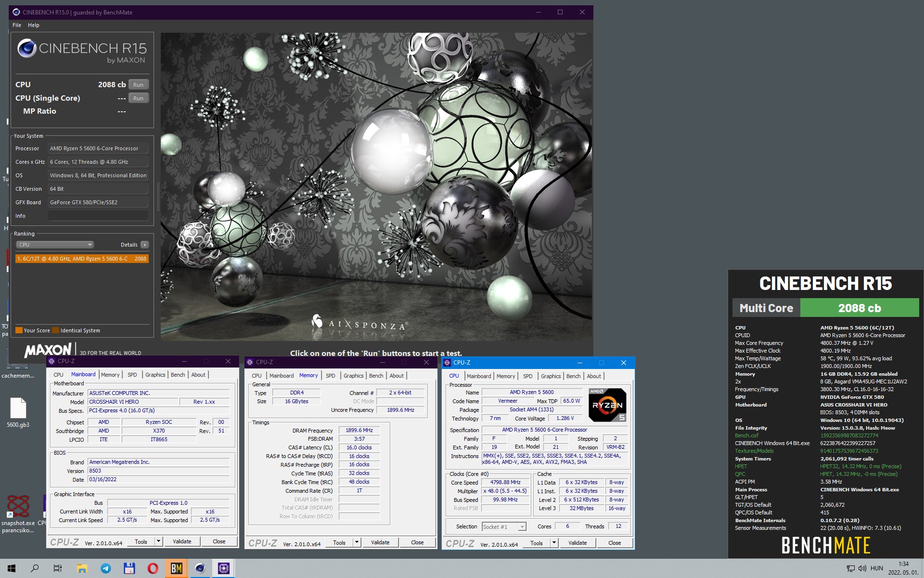The image size is (924, 578).
Task: Open floppy disk save app on taskbar
Action: point(129,568)
